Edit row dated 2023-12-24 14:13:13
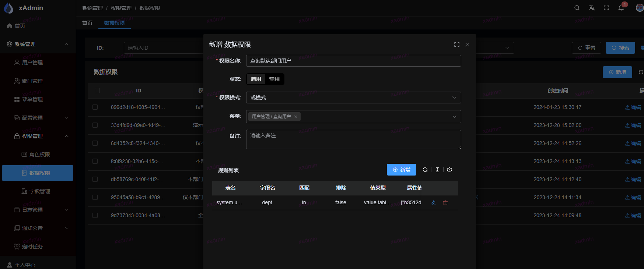 click(x=633, y=162)
